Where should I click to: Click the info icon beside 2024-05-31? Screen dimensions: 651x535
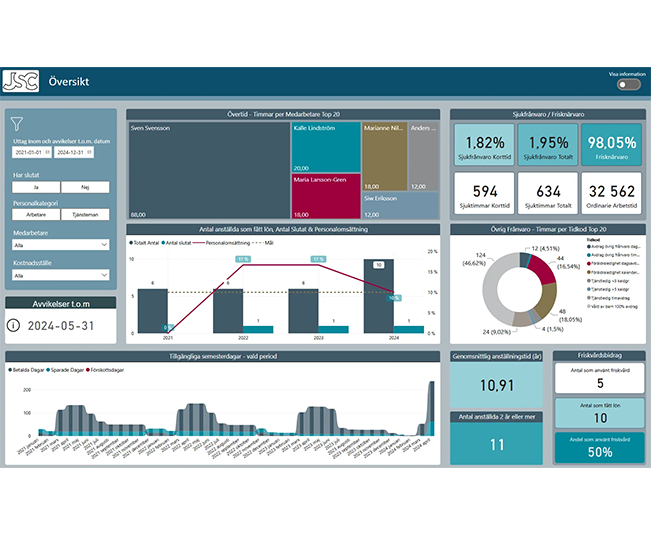tap(13, 325)
